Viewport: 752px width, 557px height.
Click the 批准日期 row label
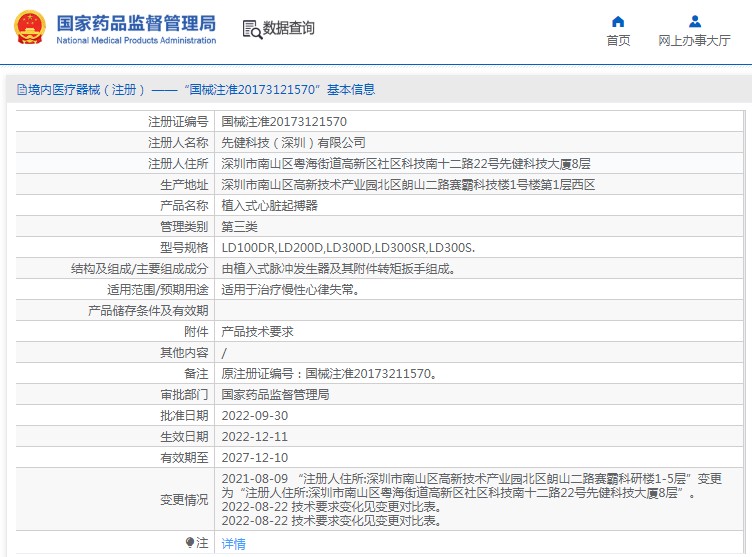point(184,416)
